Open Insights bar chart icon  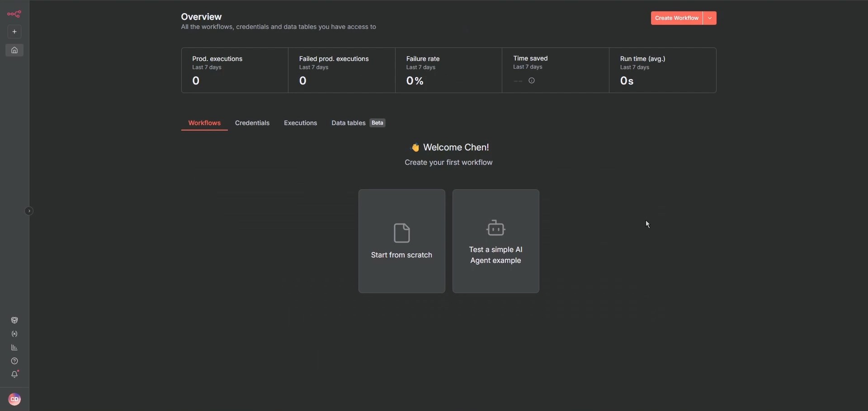[x=14, y=348]
